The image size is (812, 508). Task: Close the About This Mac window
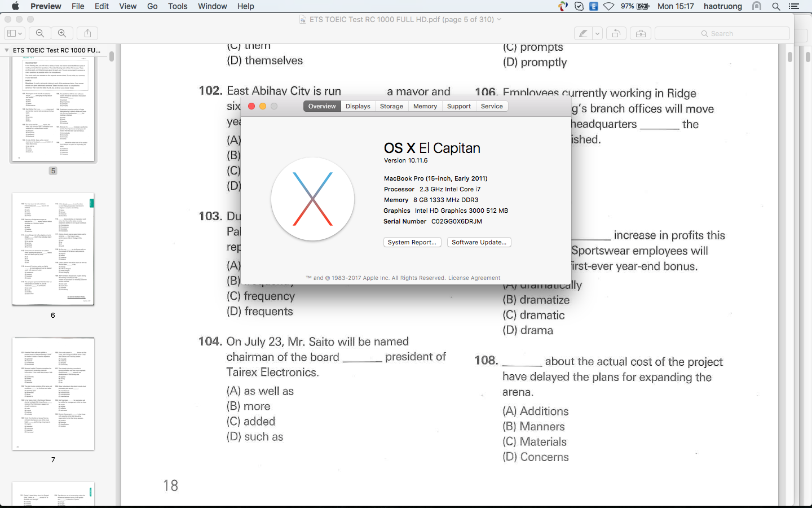point(251,106)
